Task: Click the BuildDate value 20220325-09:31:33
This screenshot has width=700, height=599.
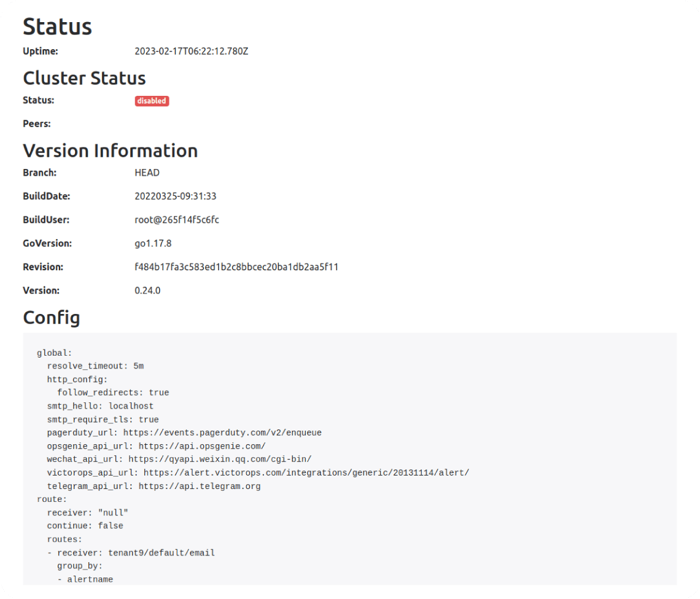Action: 175,197
